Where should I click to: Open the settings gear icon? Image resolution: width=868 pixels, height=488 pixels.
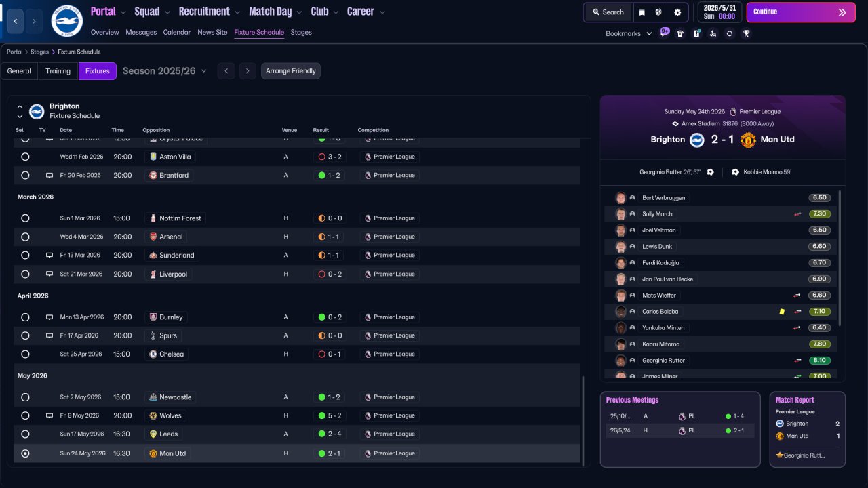677,12
